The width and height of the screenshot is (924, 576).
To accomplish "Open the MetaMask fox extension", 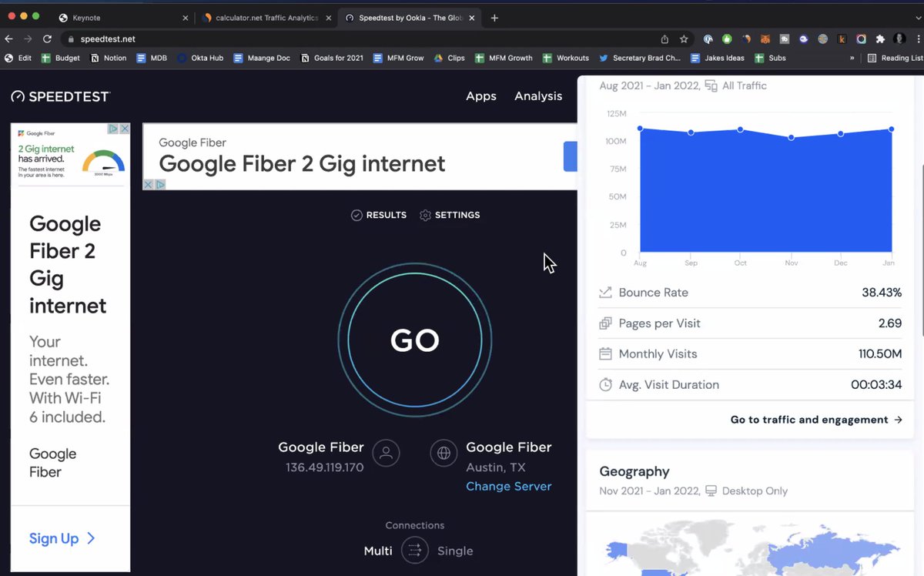I will pos(765,39).
